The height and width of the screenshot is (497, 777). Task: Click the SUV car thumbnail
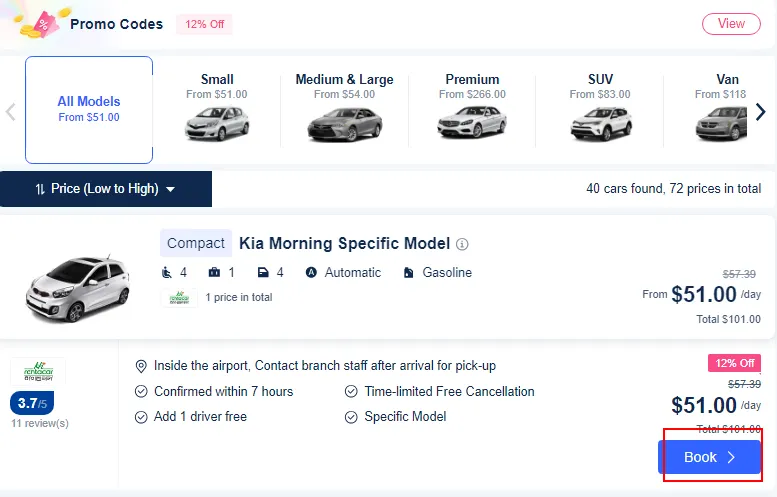click(x=601, y=124)
